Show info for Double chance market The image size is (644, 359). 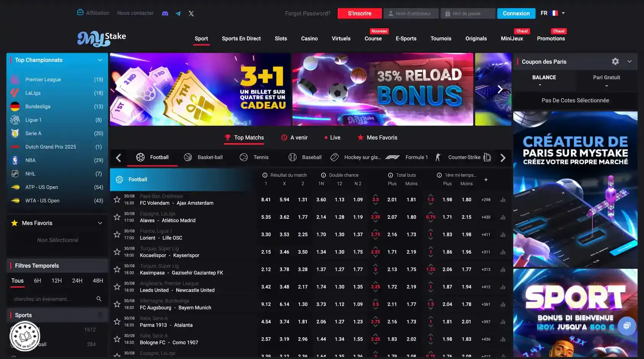324,175
